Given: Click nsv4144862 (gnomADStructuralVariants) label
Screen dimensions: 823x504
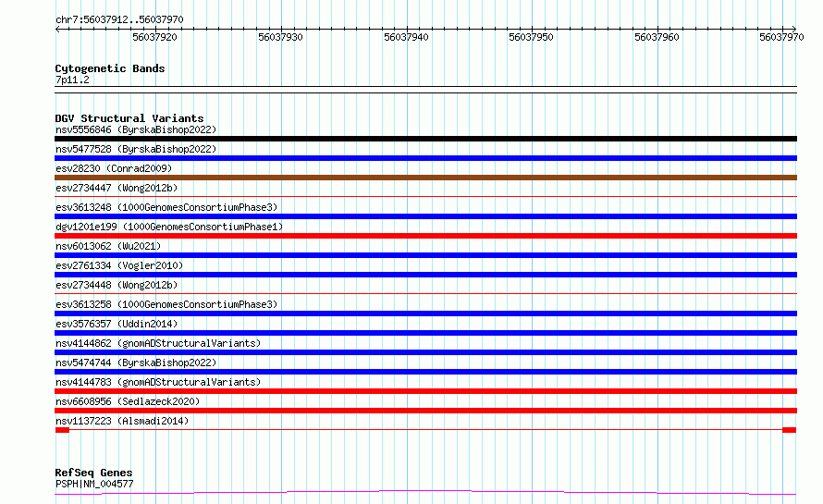Looking at the screenshot, I should coord(158,343).
